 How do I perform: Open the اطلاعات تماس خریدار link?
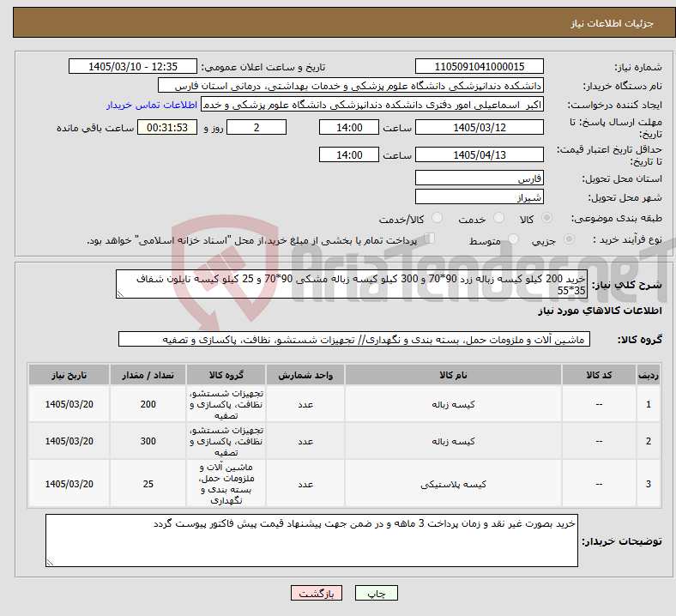(x=152, y=105)
